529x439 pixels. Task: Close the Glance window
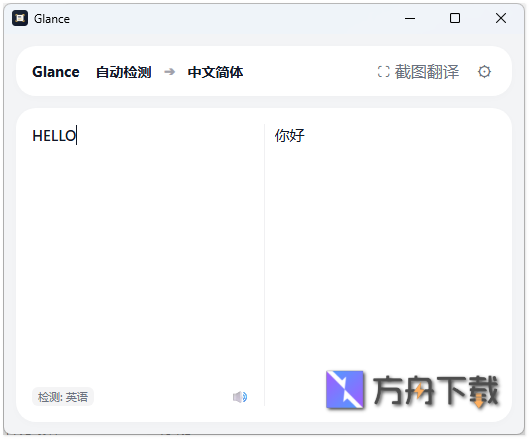501,18
